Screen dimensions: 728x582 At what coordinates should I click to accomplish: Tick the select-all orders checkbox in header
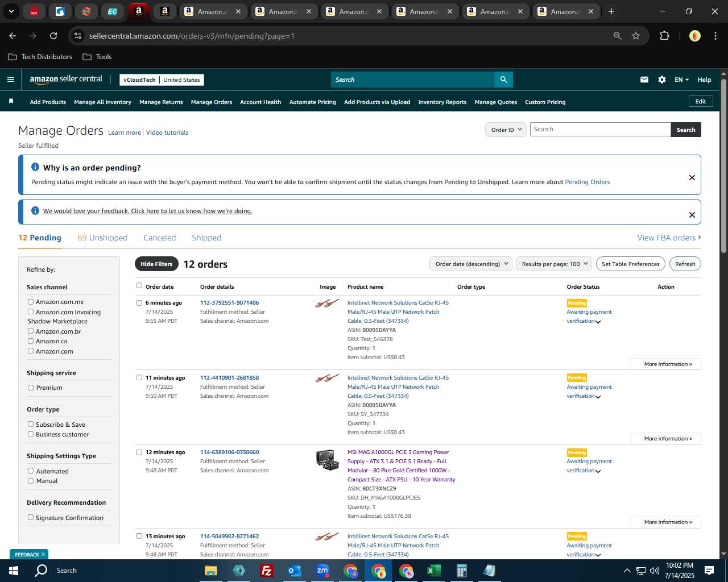[x=139, y=286]
